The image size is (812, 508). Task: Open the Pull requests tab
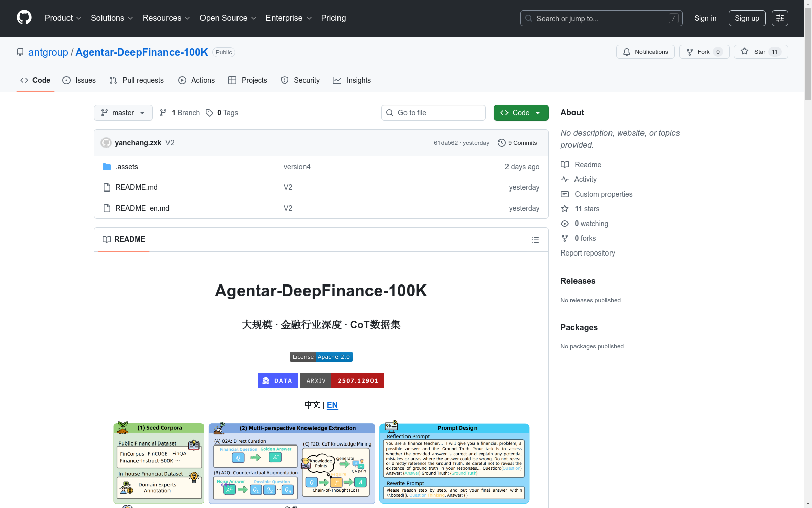tap(137, 80)
